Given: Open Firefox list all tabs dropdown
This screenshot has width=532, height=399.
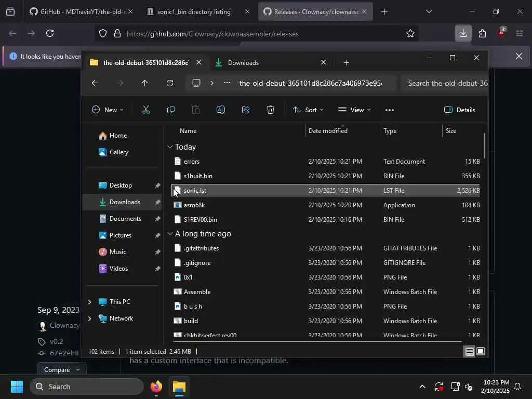Looking at the screenshot, I should point(429,11).
